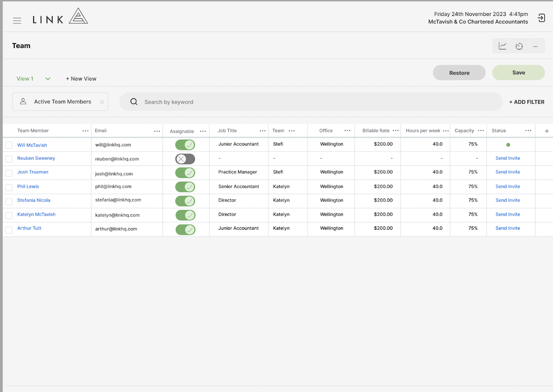Open the analytics chart view
Viewport: 553px width, 392px height.
point(502,46)
